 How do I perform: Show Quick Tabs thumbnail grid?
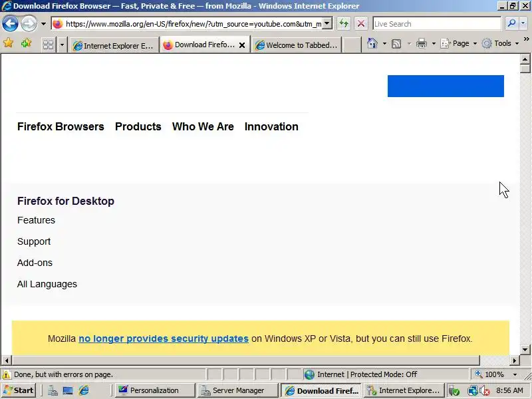pos(48,45)
